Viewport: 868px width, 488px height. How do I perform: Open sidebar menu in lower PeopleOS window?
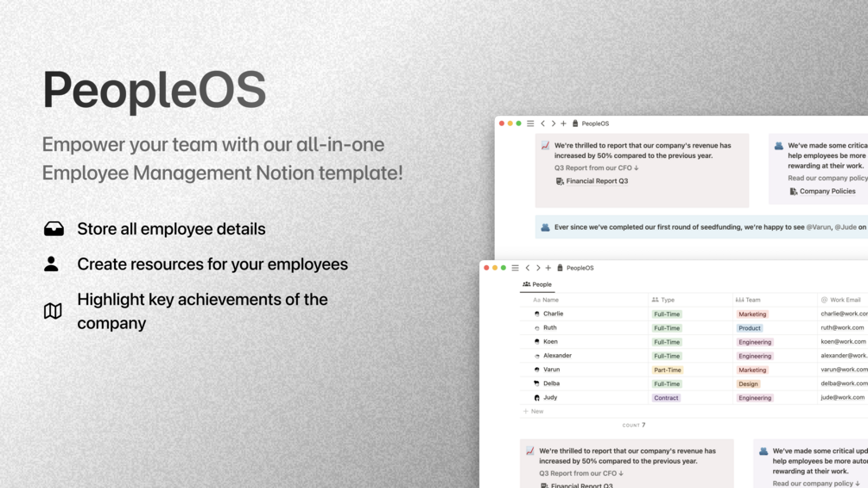click(x=515, y=268)
